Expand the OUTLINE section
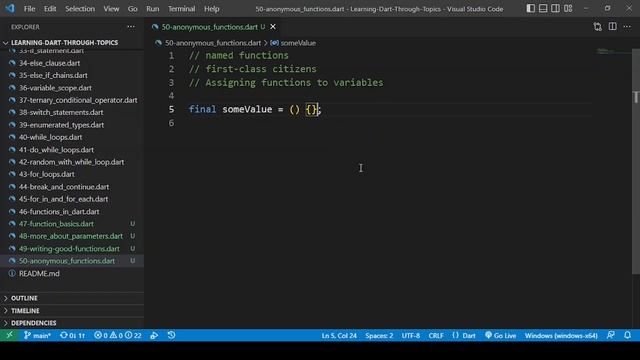 click(72, 298)
